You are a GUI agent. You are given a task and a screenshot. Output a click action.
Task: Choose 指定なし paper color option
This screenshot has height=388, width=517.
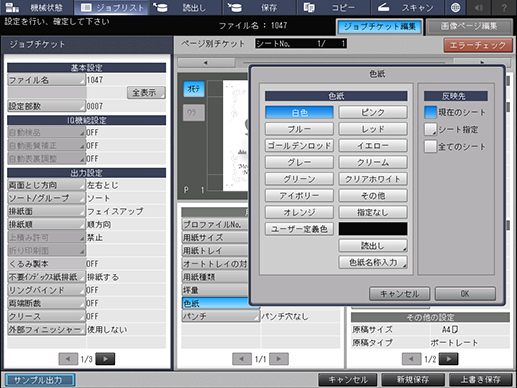point(373,212)
